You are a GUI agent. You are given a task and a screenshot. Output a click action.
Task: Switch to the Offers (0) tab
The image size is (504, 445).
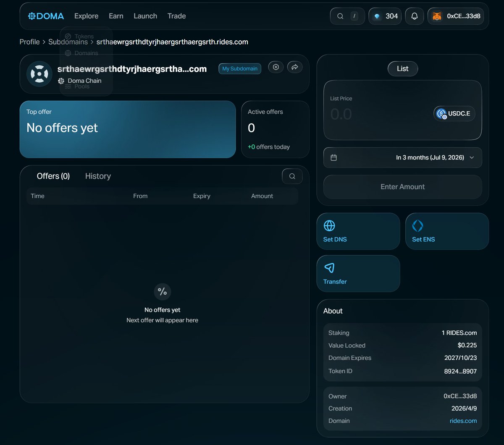(x=53, y=176)
